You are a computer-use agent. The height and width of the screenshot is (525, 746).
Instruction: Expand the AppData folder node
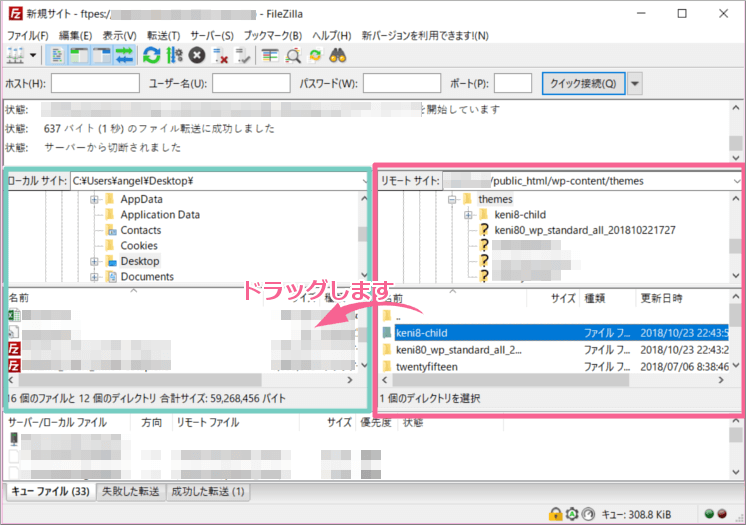pos(94,199)
